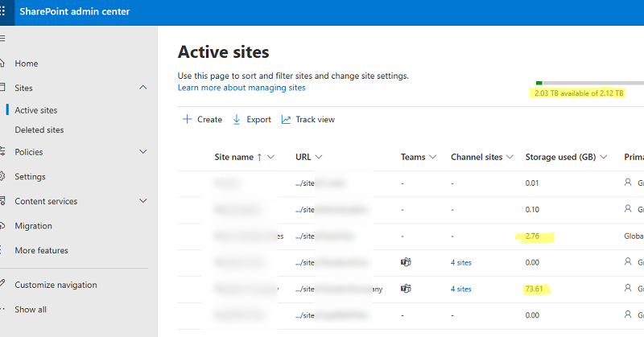Image resolution: width=644 pixels, height=337 pixels.
Task: Open 4 sites link in the 0.00 row
Action: [460, 262]
